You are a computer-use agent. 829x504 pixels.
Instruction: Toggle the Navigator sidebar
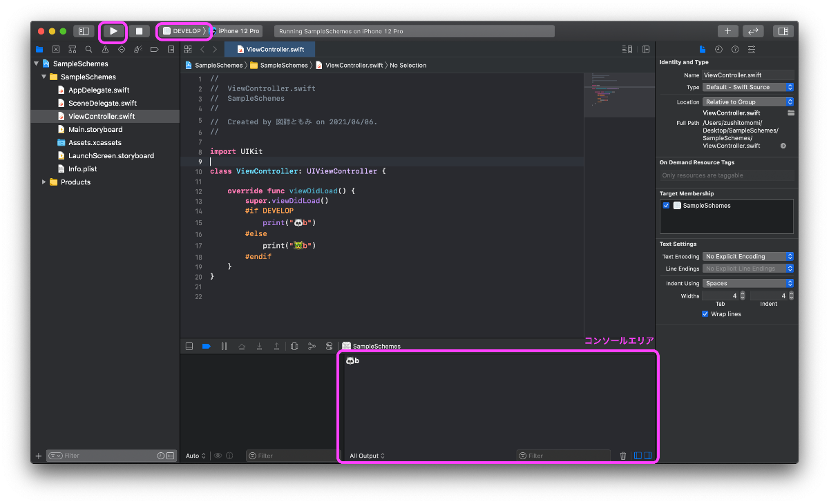[x=84, y=31]
